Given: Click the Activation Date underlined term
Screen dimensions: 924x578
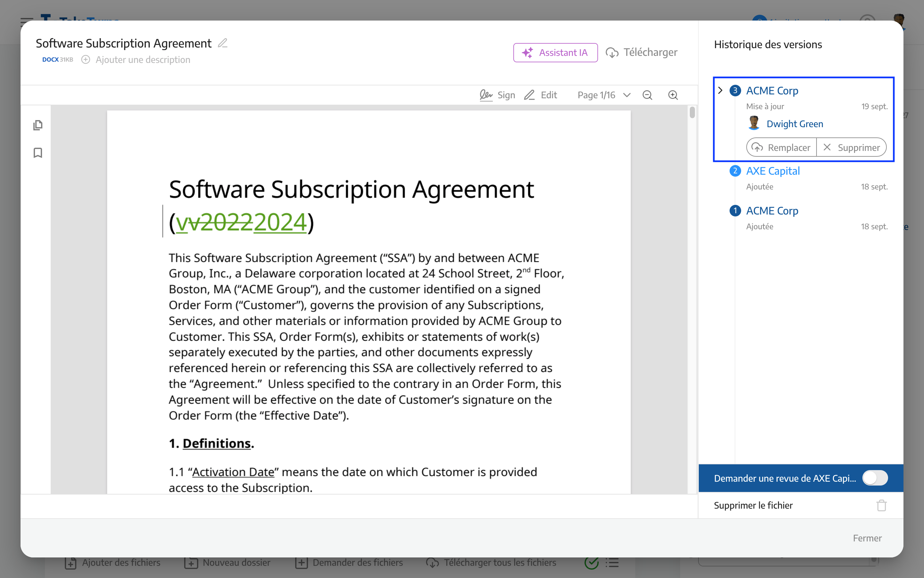Looking at the screenshot, I should (x=233, y=472).
